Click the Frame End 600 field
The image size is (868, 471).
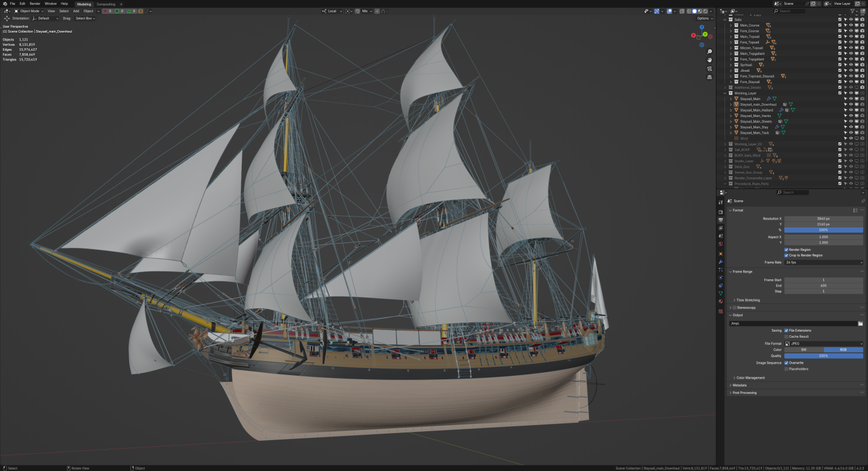(x=823, y=286)
